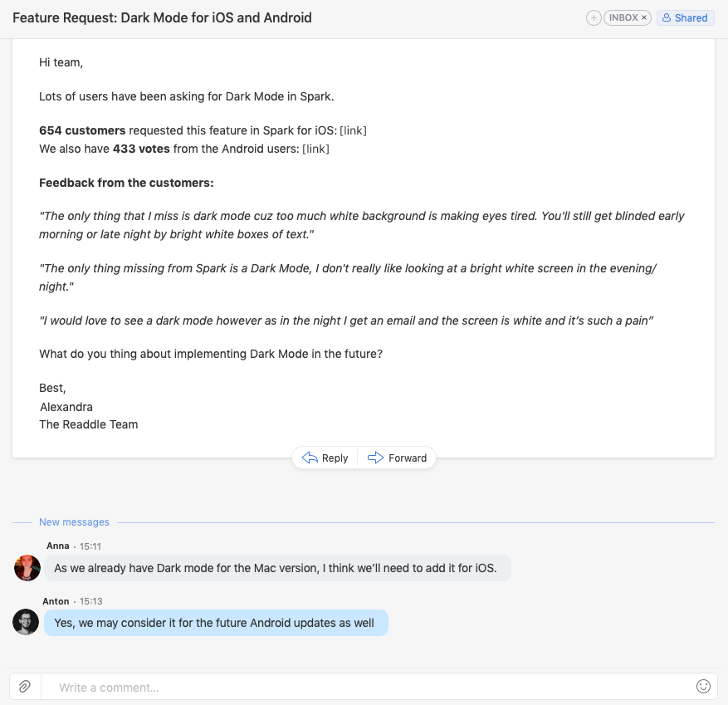Viewport: 728px width, 705px height.
Task: Click the New messages divider label
Action: tap(74, 522)
